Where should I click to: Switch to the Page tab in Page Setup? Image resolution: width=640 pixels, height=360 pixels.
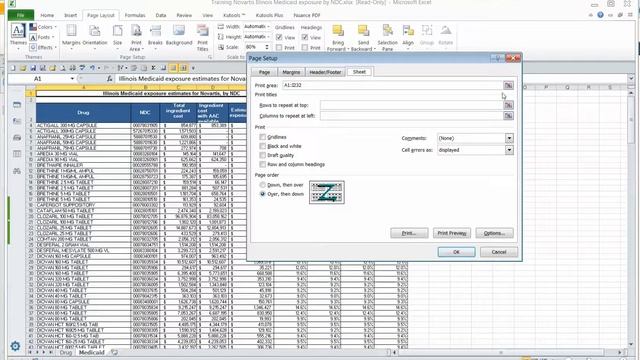click(264, 72)
